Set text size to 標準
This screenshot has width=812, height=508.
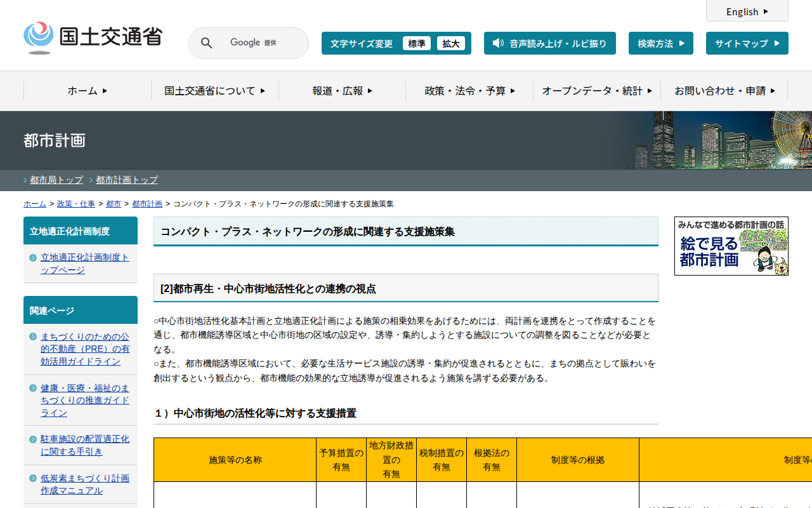point(417,43)
